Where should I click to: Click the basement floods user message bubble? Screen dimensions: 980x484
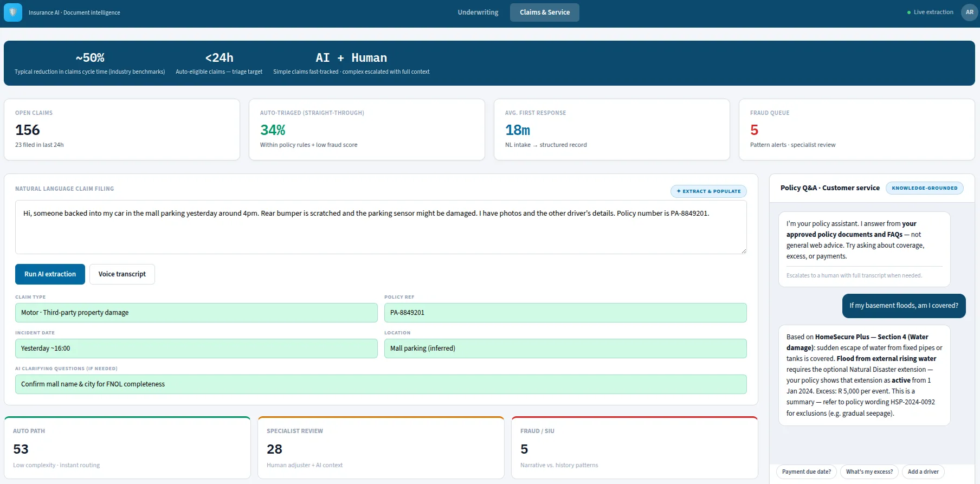tap(904, 306)
